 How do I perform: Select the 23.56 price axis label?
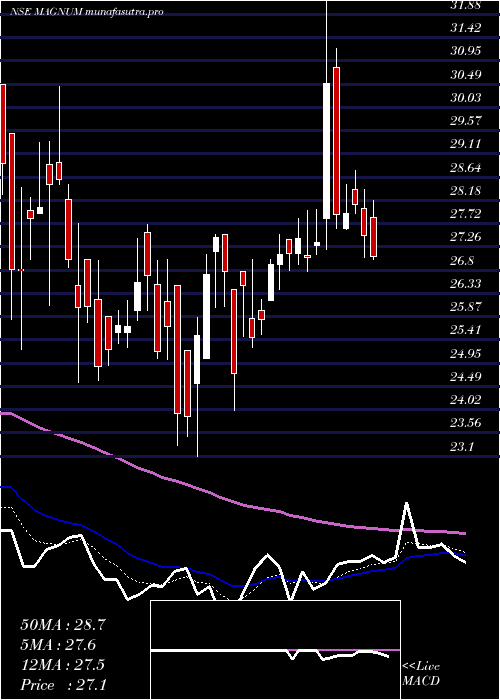point(466,422)
